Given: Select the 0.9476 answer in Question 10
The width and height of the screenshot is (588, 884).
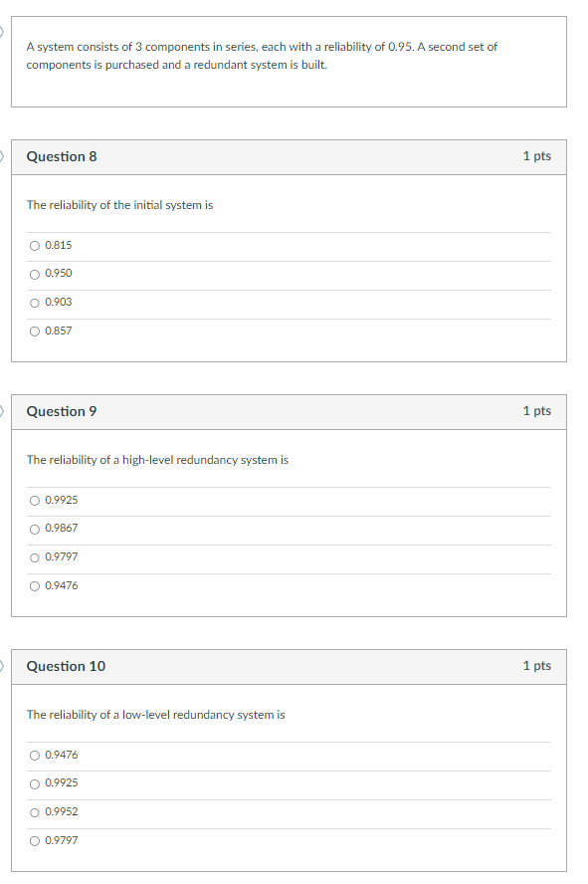Looking at the screenshot, I should click(x=34, y=755).
